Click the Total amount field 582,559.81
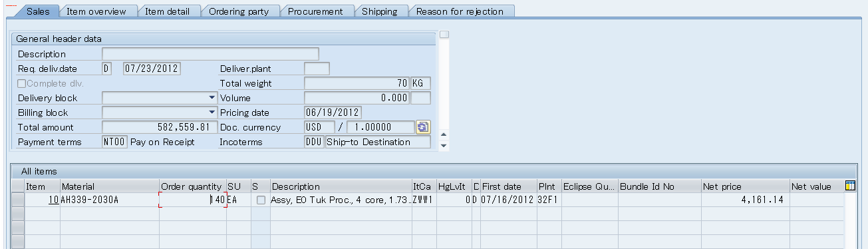 click(160, 127)
